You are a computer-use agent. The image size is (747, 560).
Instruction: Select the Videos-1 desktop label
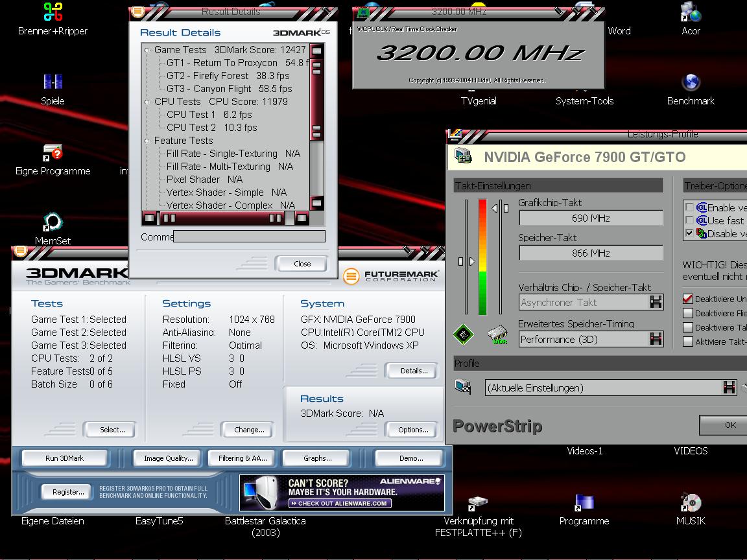coord(584,450)
